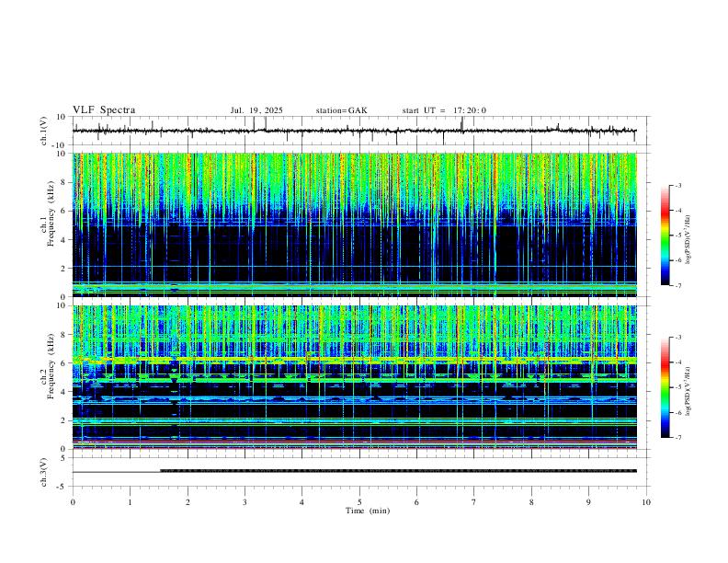
Task: Click the '6' kHz tick of ch.1 spectrogram
Action: (x=64, y=211)
